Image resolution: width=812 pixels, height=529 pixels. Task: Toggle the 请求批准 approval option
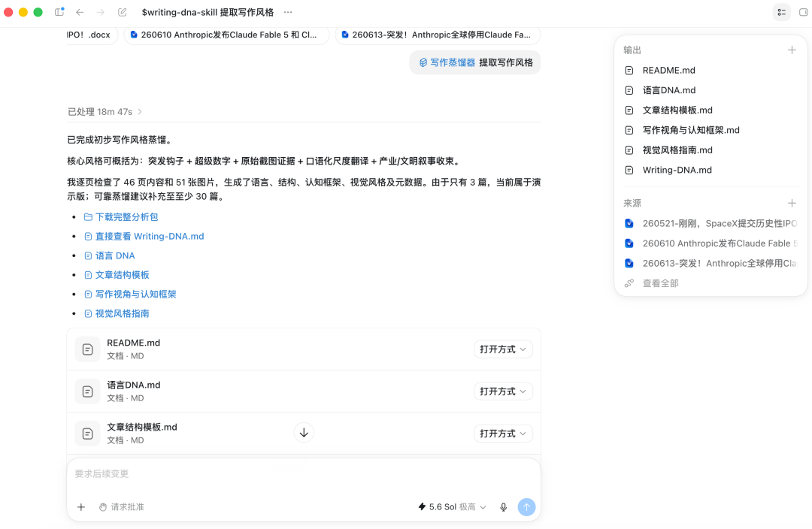pyautogui.click(x=122, y=507)
